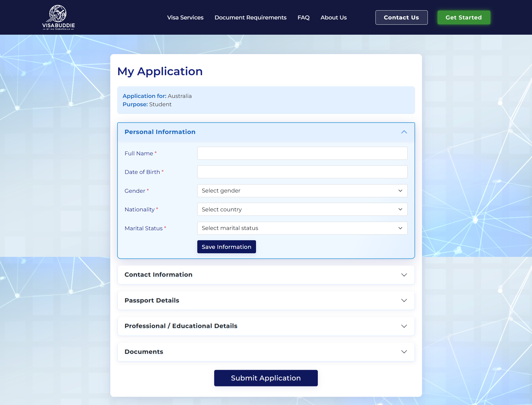Click the VisaBuddie globe logo
Viewport: 532px width, 405px height.
pyautogui.click(x=58, y=17)
